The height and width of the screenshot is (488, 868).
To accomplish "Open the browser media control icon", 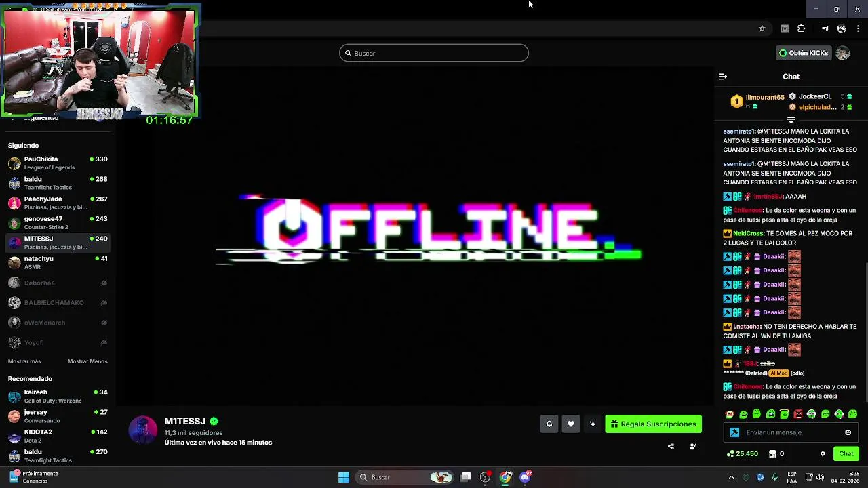I will pos(825,28).
